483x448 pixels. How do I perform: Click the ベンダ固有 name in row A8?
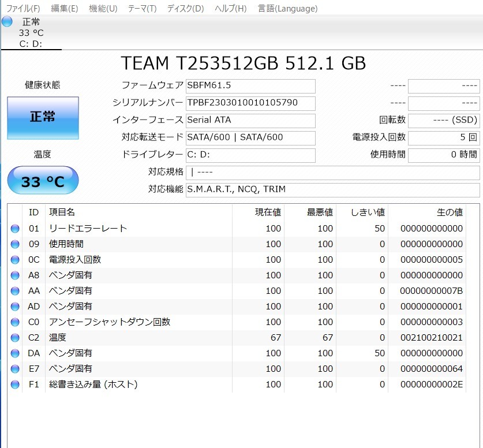pos(70,275)
